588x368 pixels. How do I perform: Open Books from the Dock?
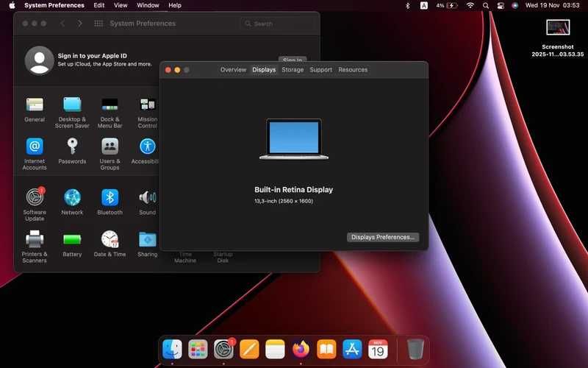point(326,349)
